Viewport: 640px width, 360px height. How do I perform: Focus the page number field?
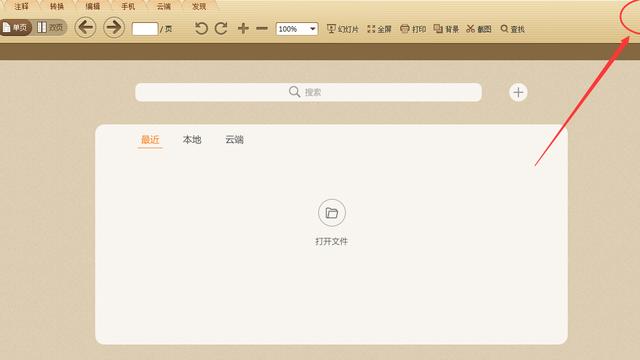click(145, 29)
